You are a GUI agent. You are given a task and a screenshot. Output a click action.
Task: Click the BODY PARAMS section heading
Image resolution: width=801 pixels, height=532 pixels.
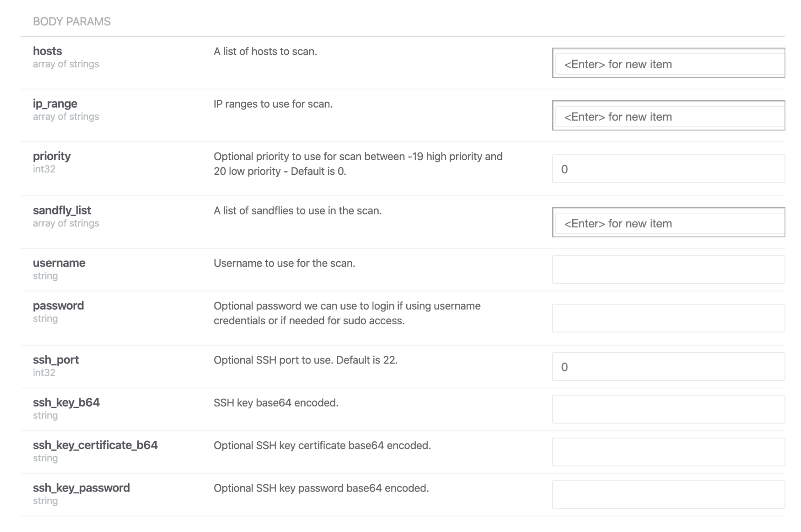(72, 21)
